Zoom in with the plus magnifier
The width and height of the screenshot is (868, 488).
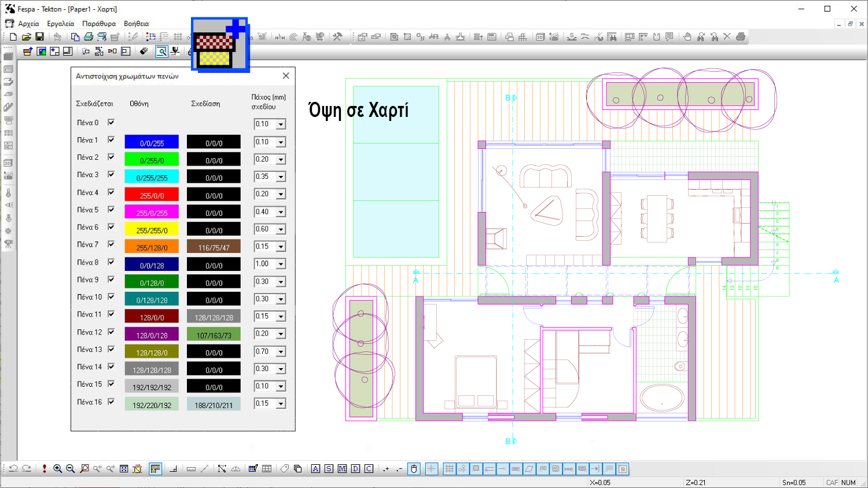coord(57,469)
